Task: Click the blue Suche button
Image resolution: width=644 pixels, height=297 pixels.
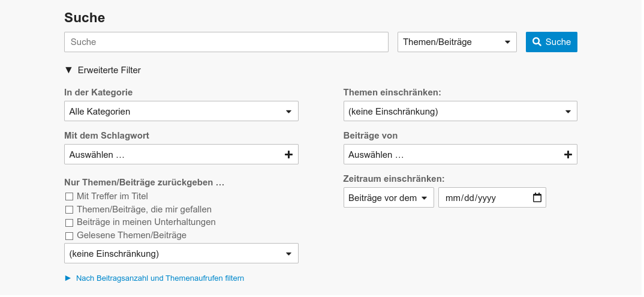Action: (551, 42)
